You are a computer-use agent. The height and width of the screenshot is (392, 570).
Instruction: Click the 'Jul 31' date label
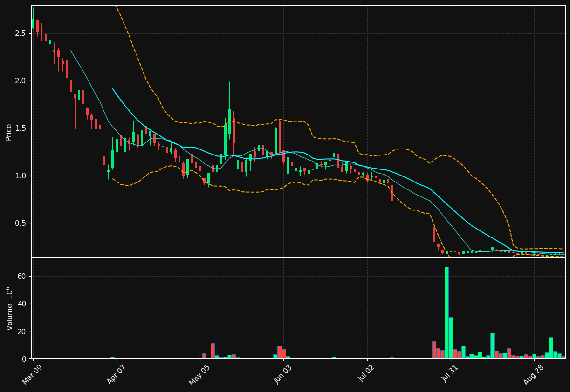click(451, 374)
